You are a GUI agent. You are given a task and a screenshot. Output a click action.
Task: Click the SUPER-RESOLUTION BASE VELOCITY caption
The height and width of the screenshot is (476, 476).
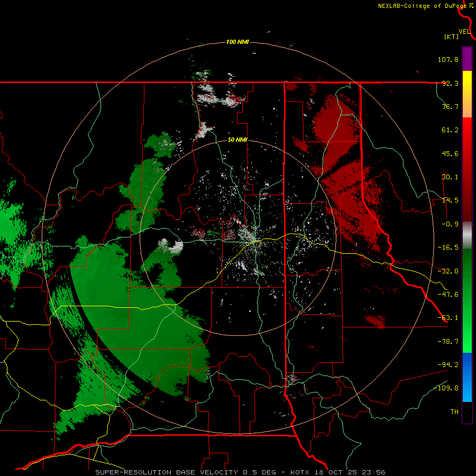pos(167,472)
